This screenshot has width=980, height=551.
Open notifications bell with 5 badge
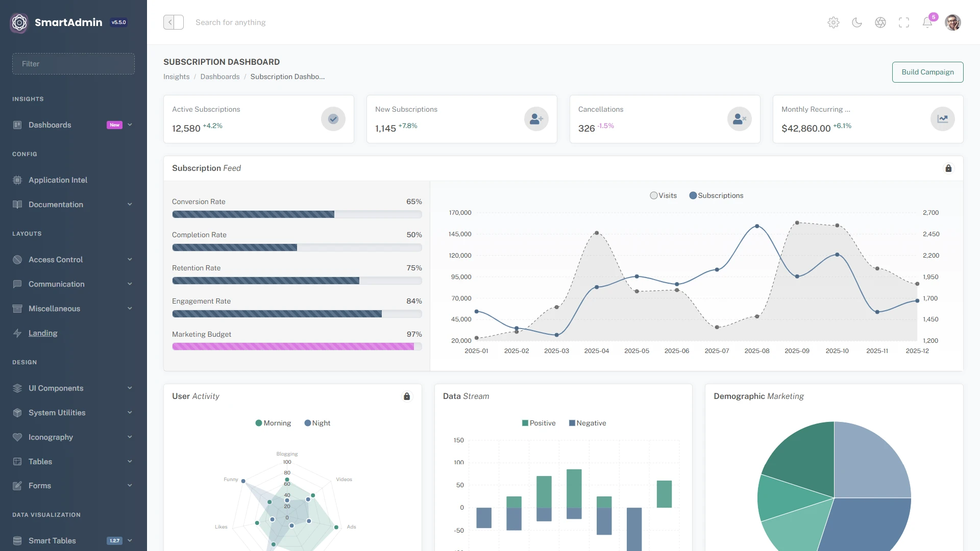click(927, 22)
